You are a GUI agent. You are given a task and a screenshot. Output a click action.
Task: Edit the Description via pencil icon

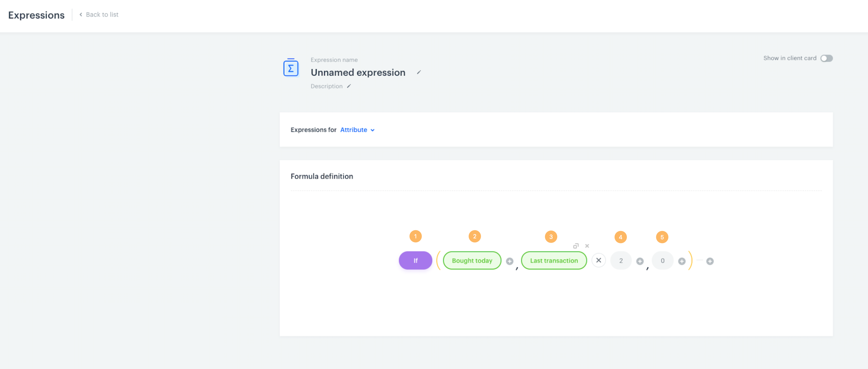click(x=349, y=86)
